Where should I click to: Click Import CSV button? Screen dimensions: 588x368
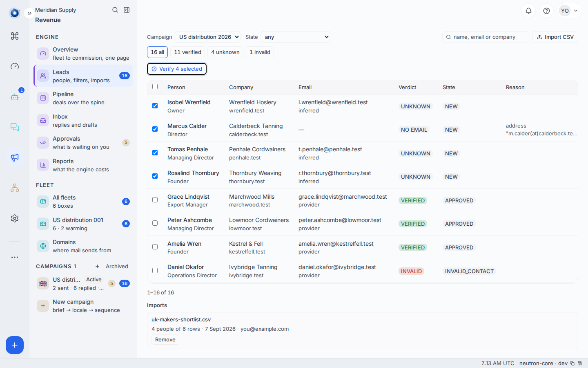tap(555, 37)
